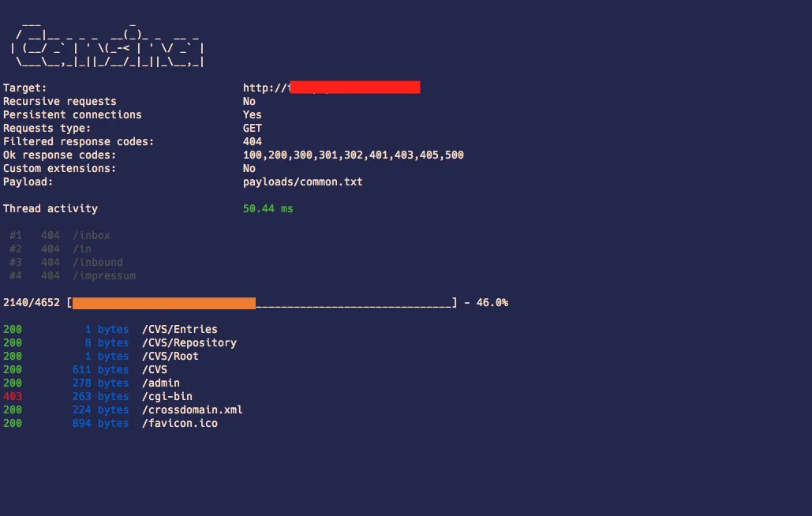The height and width of the screenshot is (516, 812).
Task: Click the Ok response codes list value
Action: point(354,155)
